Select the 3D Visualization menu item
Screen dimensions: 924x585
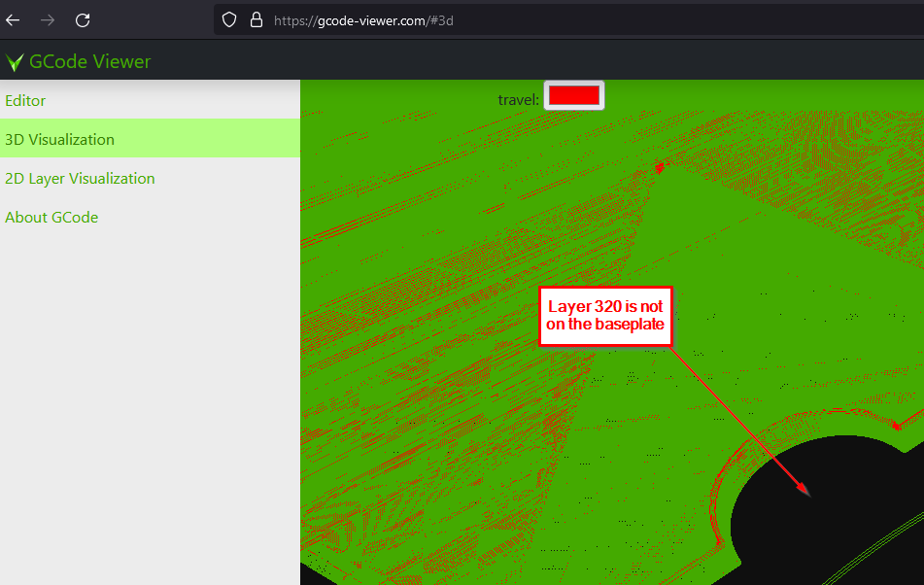(150, 139)
